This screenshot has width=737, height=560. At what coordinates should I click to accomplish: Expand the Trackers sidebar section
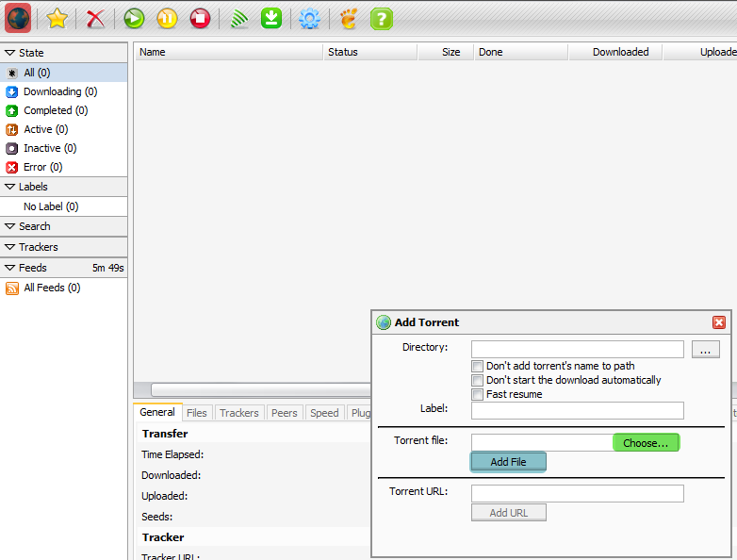coord(10,247)
